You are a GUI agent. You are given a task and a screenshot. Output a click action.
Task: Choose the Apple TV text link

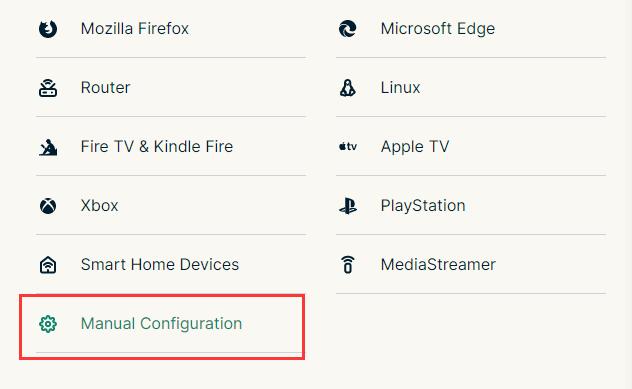tap(415, 147)
